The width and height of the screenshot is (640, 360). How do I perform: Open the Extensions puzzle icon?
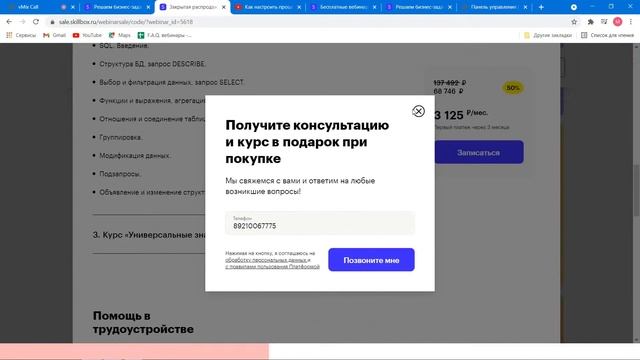click(590, 22)
